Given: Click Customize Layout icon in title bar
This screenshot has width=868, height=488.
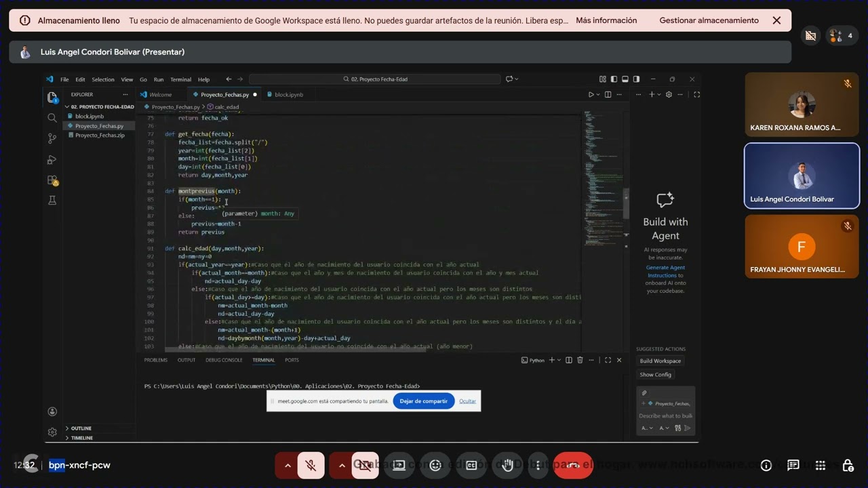Looking at the screenshot, I should [603, 79].
